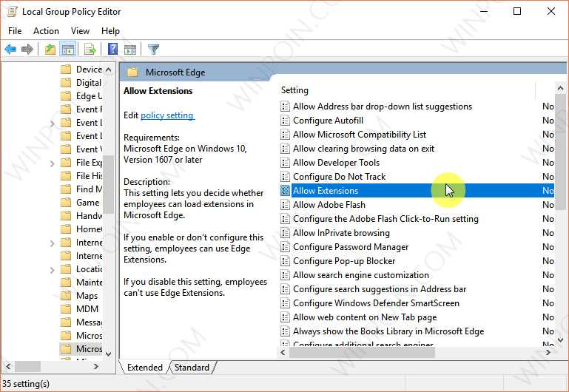Click tree pane horizontal scroll right arrow
The height and width of the screenshot is (392, 569).
pos(96,367)
